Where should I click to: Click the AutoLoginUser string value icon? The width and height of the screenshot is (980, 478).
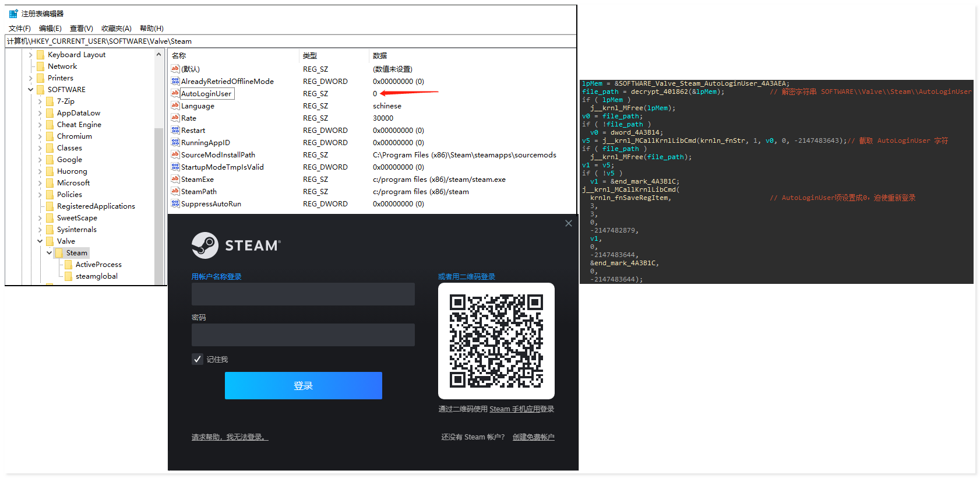pos(175,93)
